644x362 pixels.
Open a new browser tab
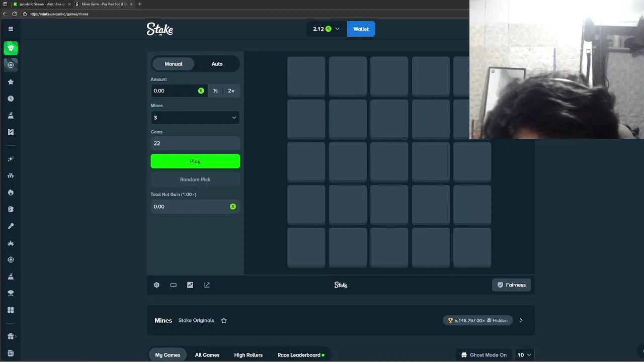tap(139, 4)
